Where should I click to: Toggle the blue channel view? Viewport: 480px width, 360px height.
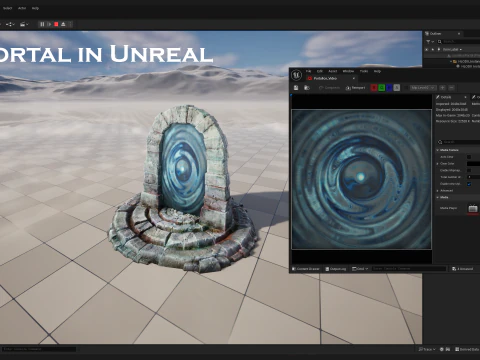[389, 88]
